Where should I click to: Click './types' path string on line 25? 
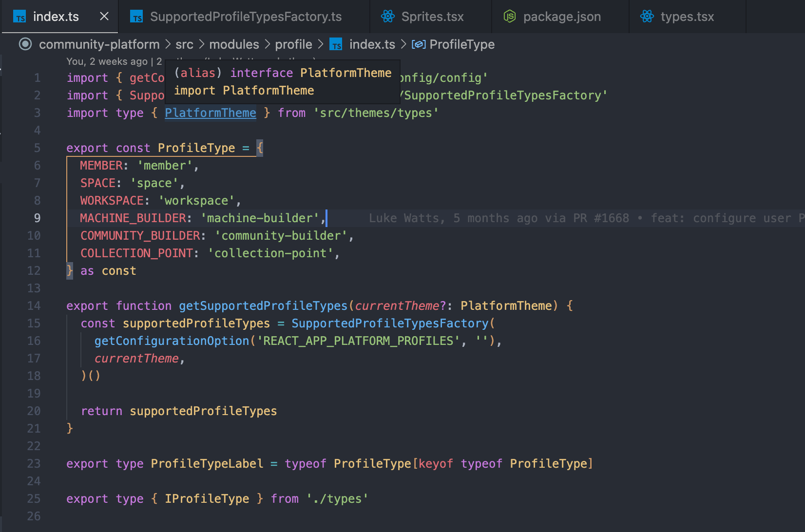[x=337, y=499]
